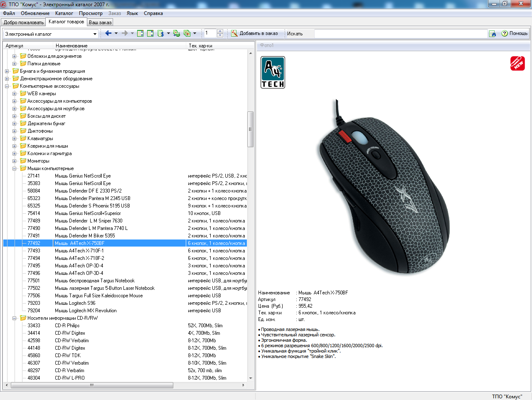This screenshot has width=532, height=400.
Task: Select row CD-R Philips
Action: pyautogui.click(x=125, y=326)
